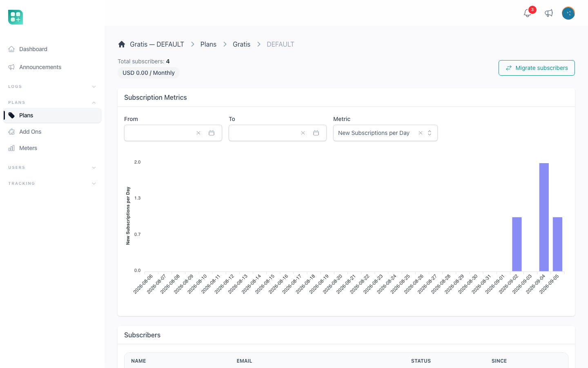
Task: Click the Gratis — DEFAULT breadcrumb title
Action: click(157, 44)
